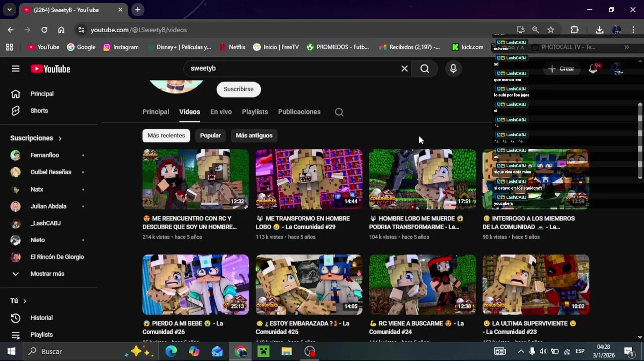
Task: Click the browser home icon
Action: click(x=61, y=30)
